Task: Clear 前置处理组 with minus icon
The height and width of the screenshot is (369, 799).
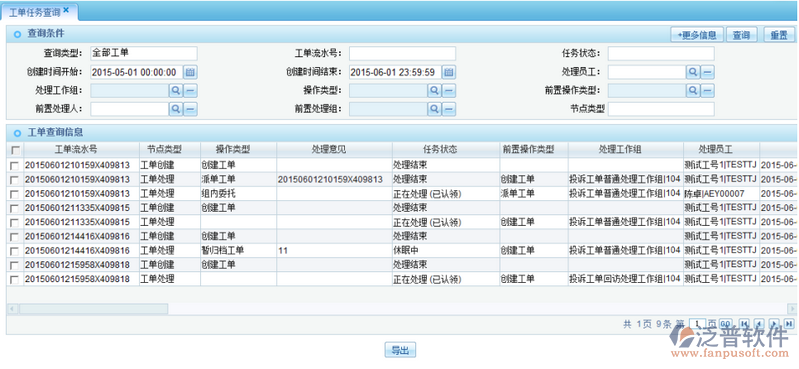Action: (x=448, y=109)
